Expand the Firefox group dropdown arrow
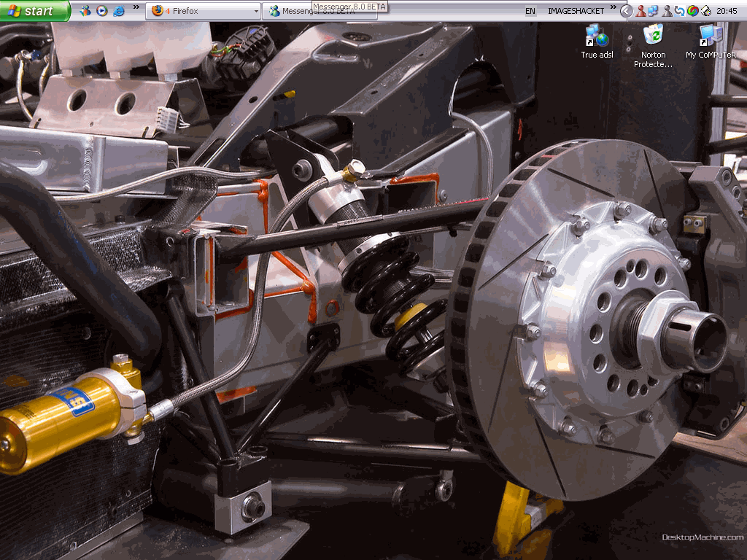This screenshot has width=747, height=560. [x=256, y=11]
